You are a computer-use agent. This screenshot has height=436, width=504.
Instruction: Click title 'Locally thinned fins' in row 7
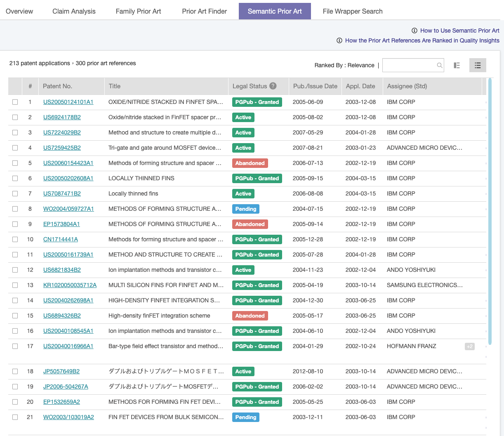pyautogui.click(x=133, y=193)
